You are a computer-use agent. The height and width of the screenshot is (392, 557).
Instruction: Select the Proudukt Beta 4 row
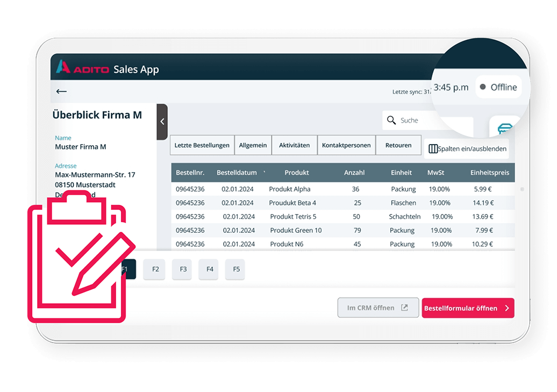tap(343, 203)
